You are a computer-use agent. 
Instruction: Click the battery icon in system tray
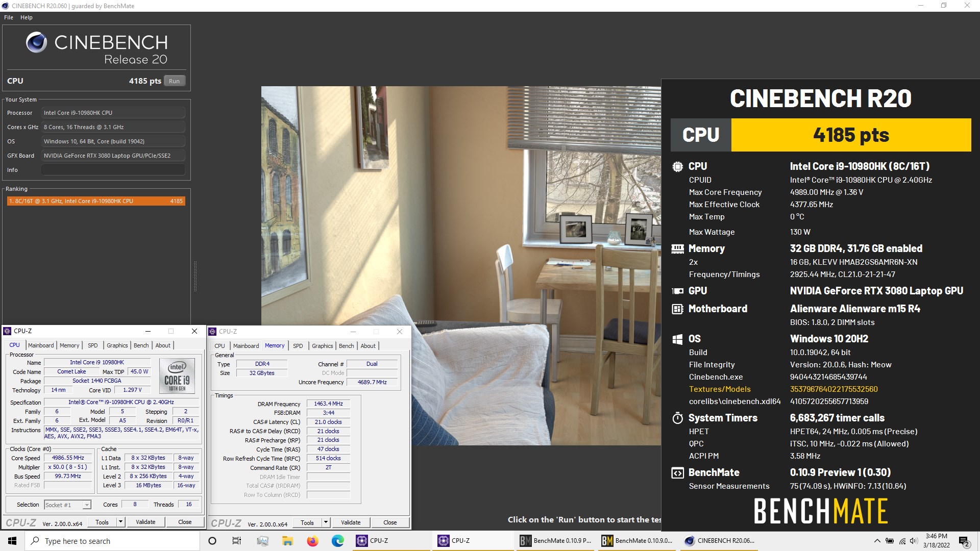[890, 541]
